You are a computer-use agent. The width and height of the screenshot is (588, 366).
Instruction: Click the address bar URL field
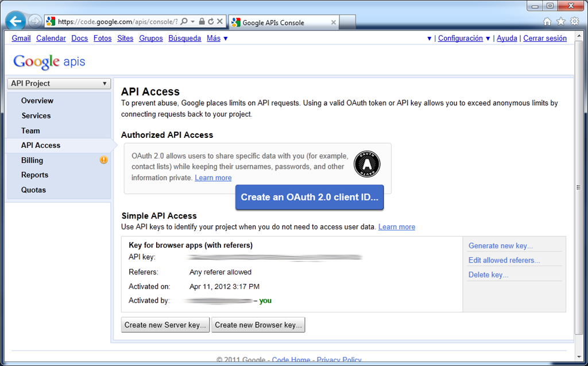(117, 22)
